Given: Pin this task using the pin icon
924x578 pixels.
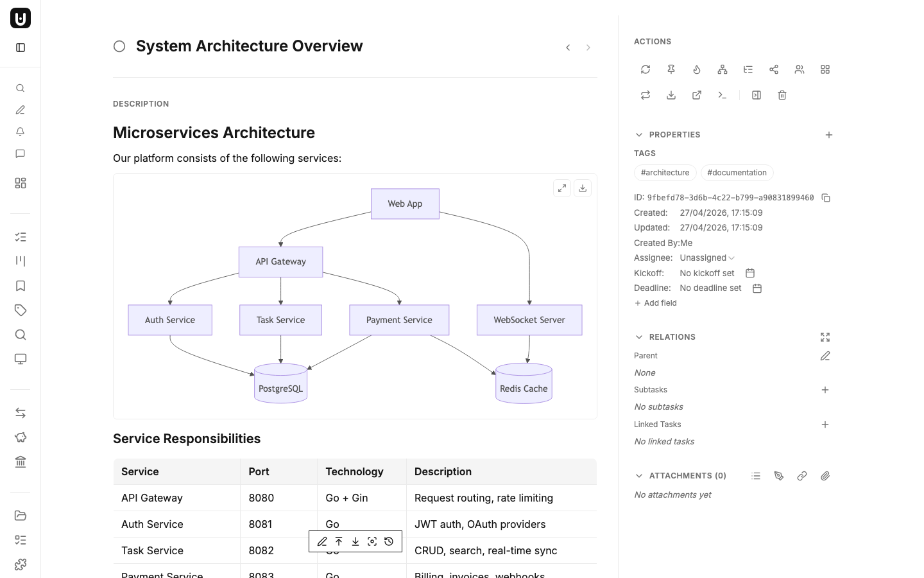Looking at the screenshot, I should pos(671,69).
